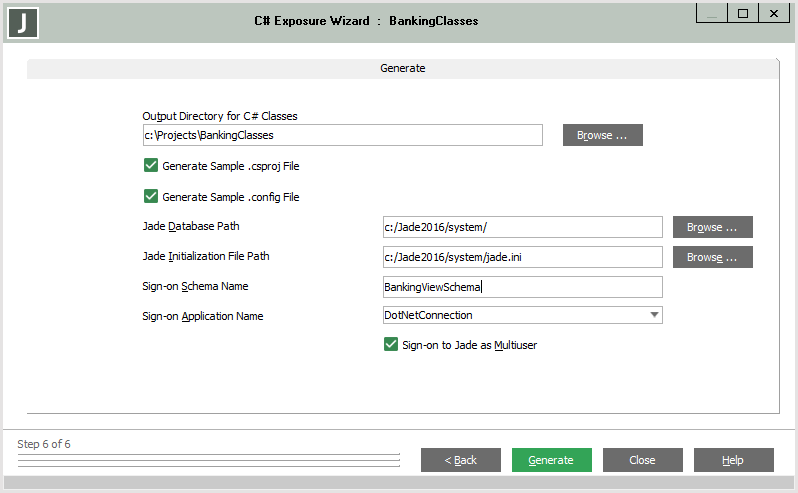The width and height of the screenshot is (798, 493).
Task: Minimize the C# Exposure Wizard window
Action: (x=711, y=13)
